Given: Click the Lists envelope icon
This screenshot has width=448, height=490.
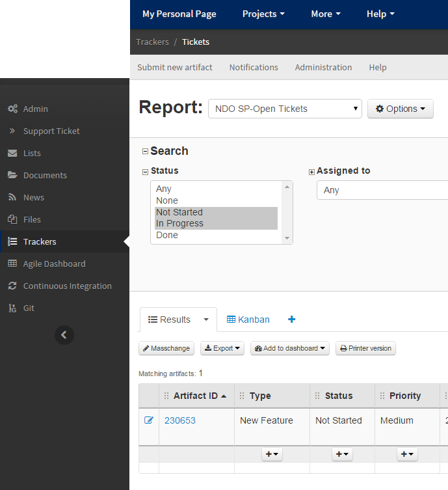Looking at the screenshot, I should click(x=12, y=153).
